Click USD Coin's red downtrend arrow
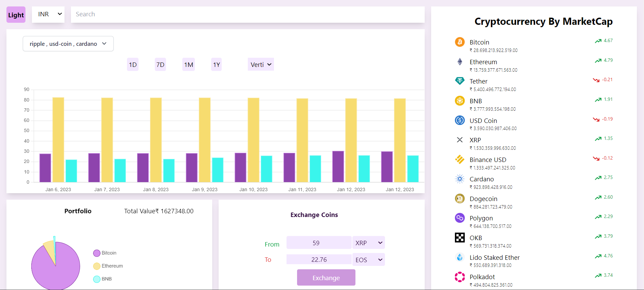The width and height of the screenshot is (644, 290). click(596, 120)
